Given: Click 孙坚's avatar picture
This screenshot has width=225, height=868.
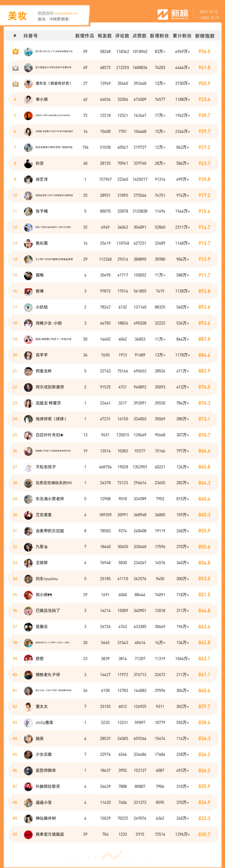Looking at the screenshot, I should [28, 163].
